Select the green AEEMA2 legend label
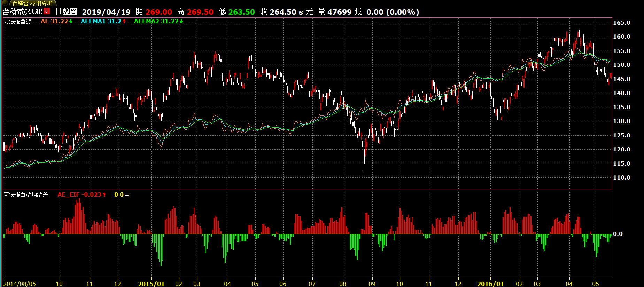The width and height of the screenshot is (644, 287). [156, 22]
